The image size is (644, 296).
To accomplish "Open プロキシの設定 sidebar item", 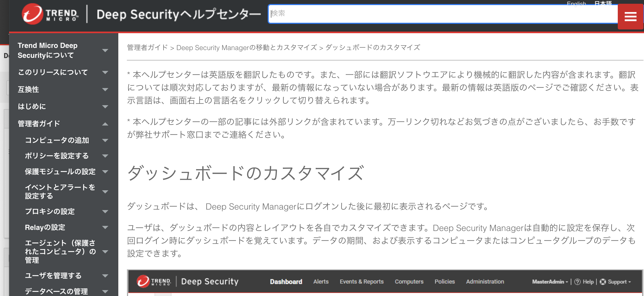I will 50,211.
